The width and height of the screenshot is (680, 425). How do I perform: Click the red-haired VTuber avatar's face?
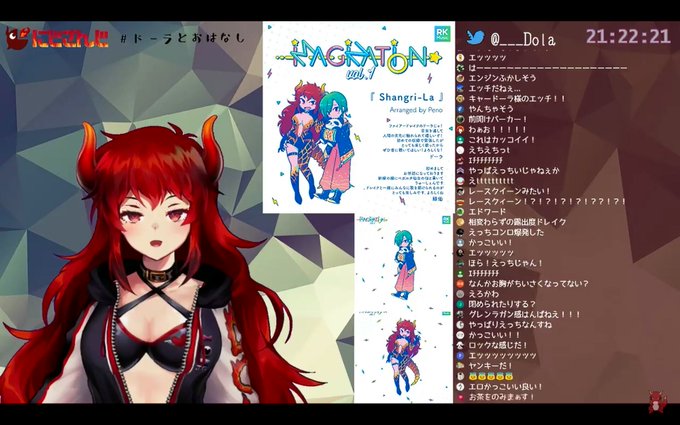click(x=154, y=221)
